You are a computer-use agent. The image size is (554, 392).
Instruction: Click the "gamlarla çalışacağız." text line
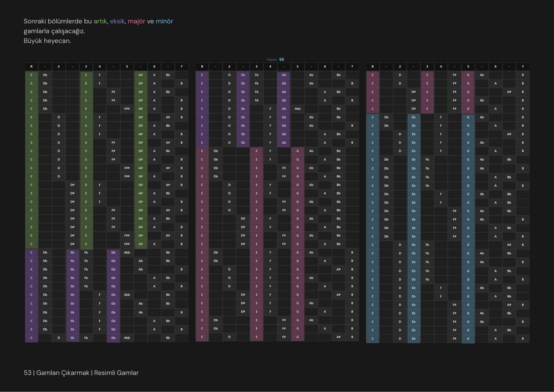(54, 31)
